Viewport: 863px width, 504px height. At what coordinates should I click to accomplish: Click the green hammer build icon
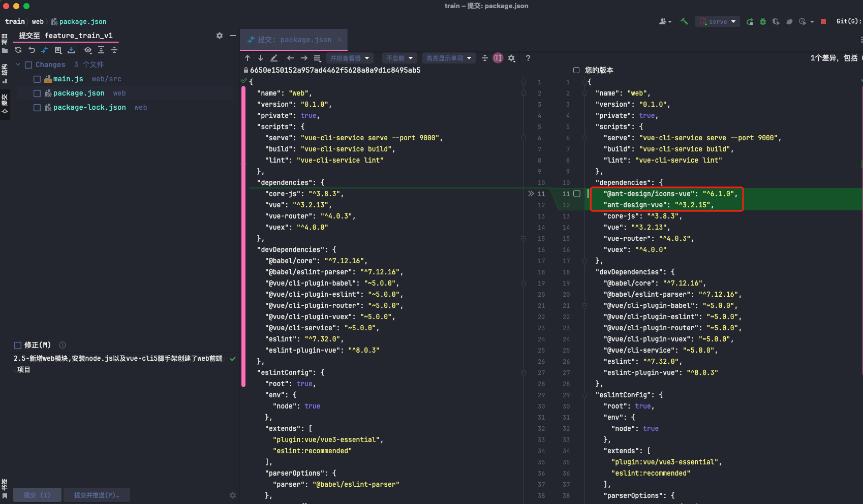[x=685, y=21]
